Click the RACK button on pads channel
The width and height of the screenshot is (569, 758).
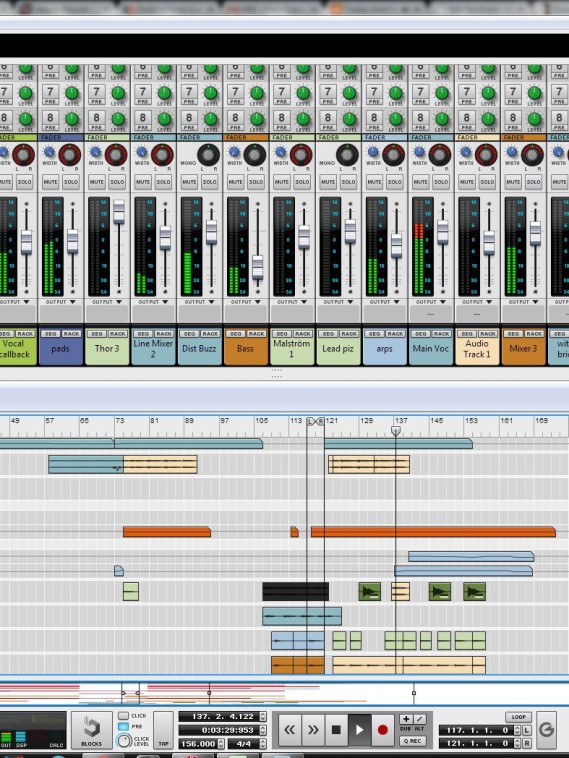[71, 334]
